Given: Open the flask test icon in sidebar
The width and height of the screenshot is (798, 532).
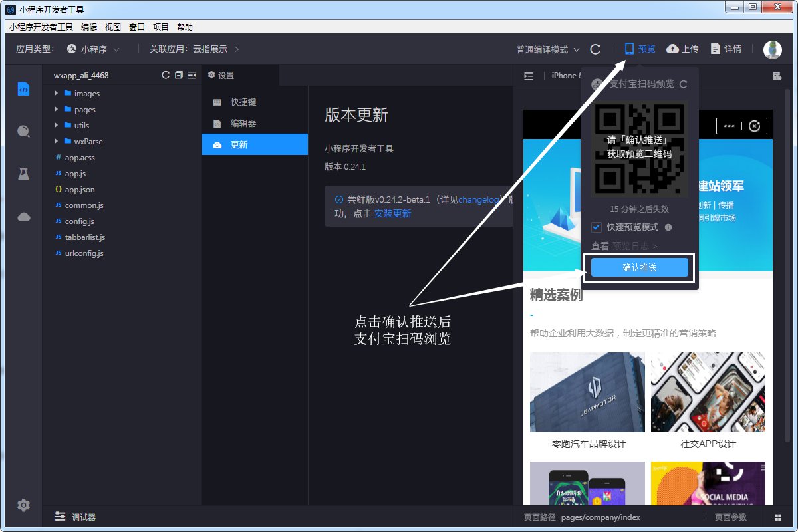Looking at the screenshot, I should pyautogui.click(x=23, y=174).
